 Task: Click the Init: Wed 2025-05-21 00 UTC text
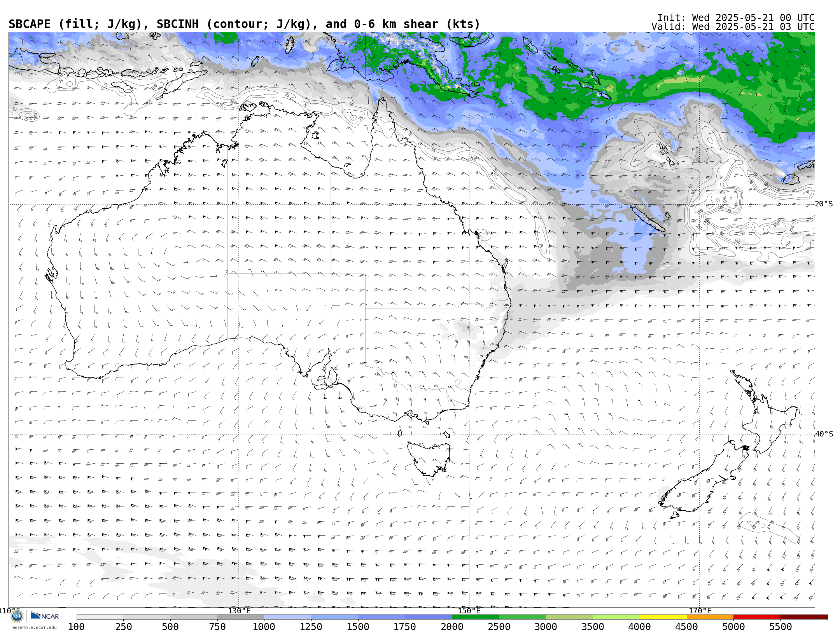click(736, 18)
